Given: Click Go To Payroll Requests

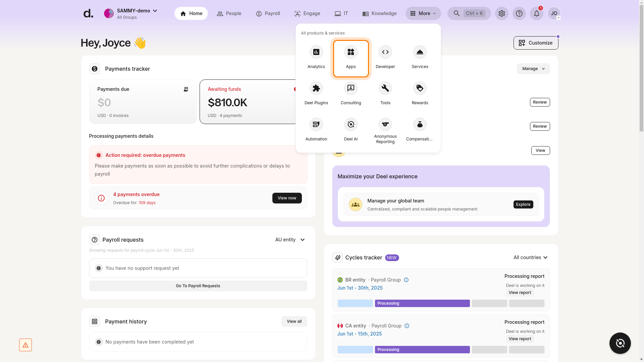Looking at the screenshot, I should (x=198, y=286).
